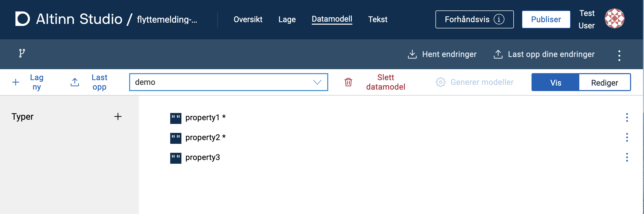The image size is (644, 214).
Task: Open the header three-dot overflow menu
Action: click(x=619, y=55)
